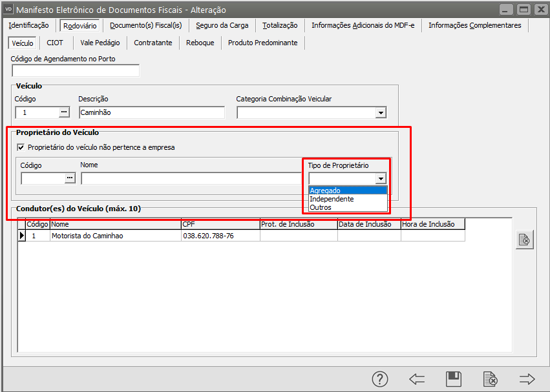Open Informações Adicionais do MDF-e tab
The width and height of the screenshot is (550, 392).
363,25
